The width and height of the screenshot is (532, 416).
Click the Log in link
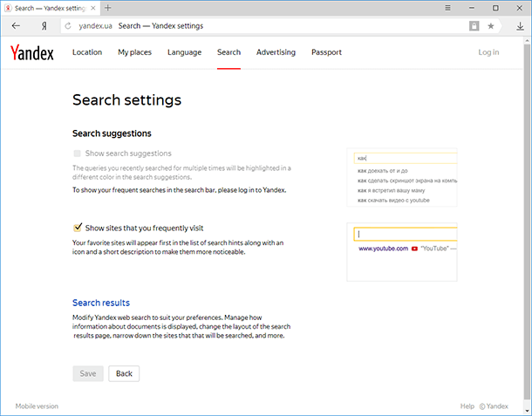click(x=488, y=52)
